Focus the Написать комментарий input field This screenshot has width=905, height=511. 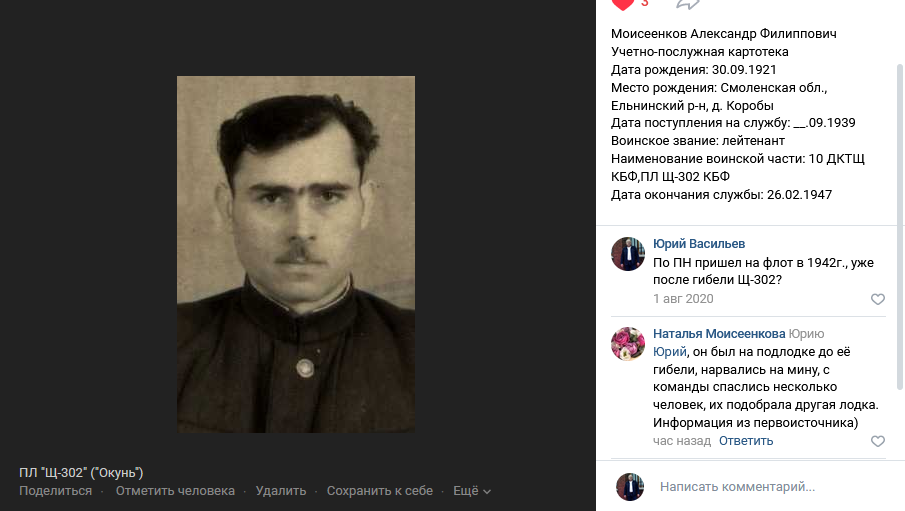(x=771, y=487)
